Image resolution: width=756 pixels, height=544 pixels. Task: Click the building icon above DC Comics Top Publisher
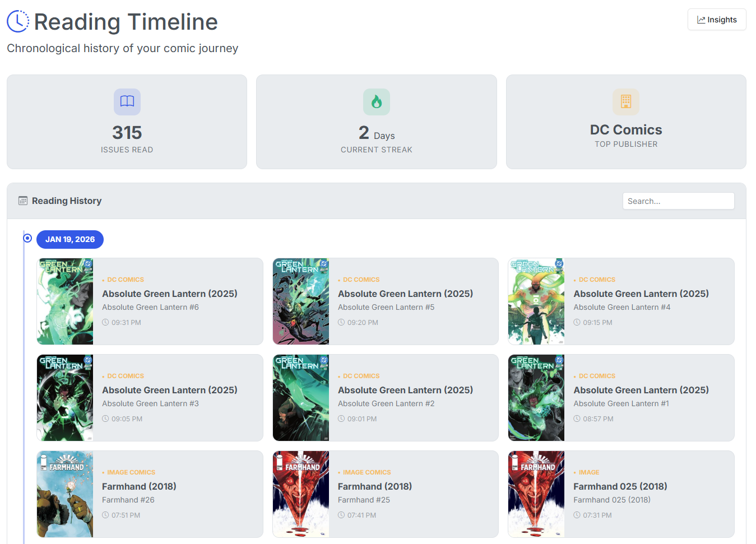[x=626, y=101]
